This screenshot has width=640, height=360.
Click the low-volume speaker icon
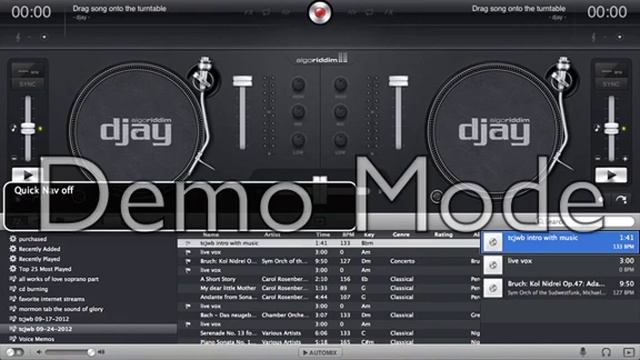(39, 352)
